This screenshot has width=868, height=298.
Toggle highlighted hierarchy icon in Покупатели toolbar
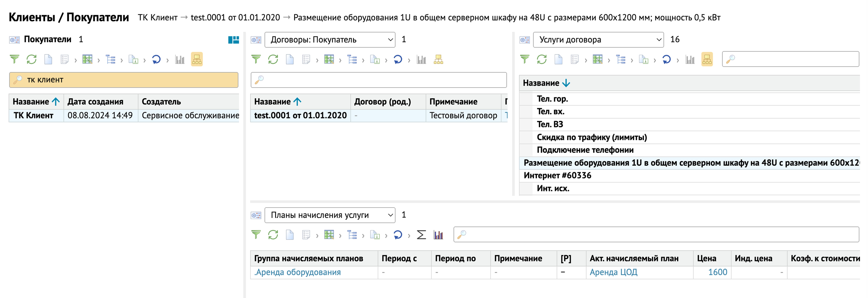(197, 60)
